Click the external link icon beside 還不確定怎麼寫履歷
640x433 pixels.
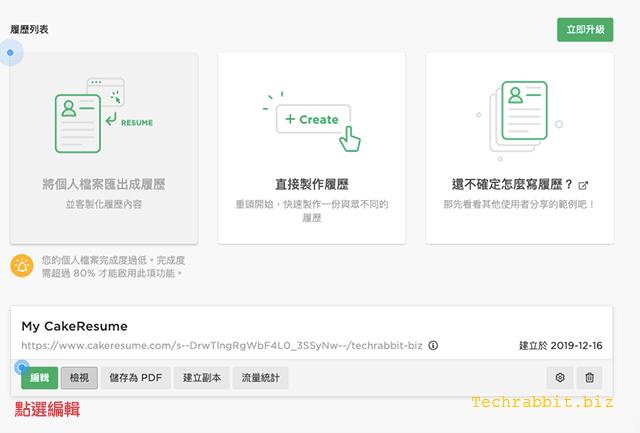(583, 185)
